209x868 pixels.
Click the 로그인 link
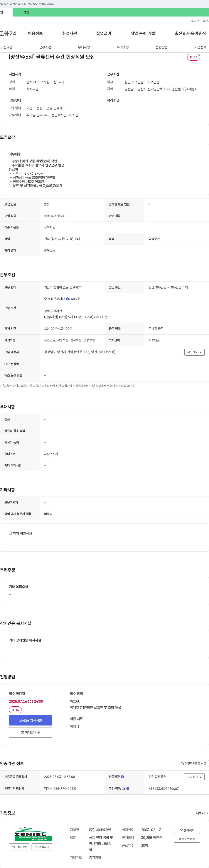[195, 21]
